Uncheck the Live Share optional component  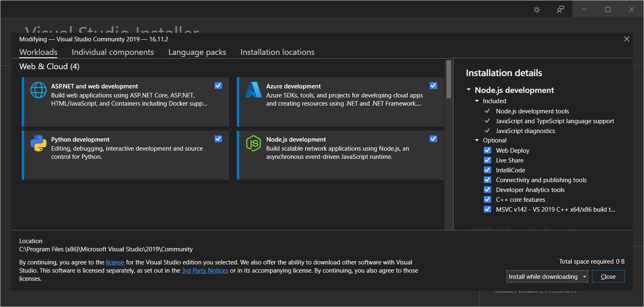coord(488,160)
